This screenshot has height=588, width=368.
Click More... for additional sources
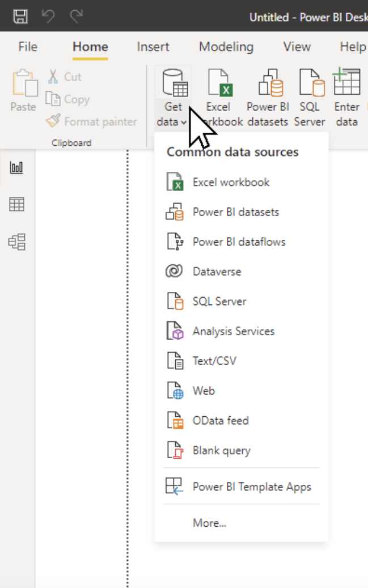tap(242, 523)
